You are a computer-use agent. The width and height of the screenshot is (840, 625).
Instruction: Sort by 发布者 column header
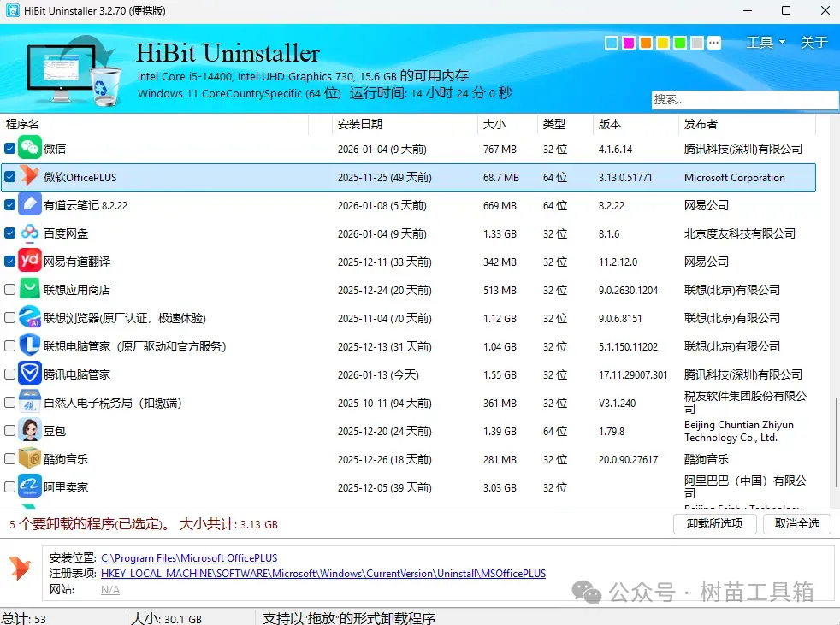coord(748,124)
